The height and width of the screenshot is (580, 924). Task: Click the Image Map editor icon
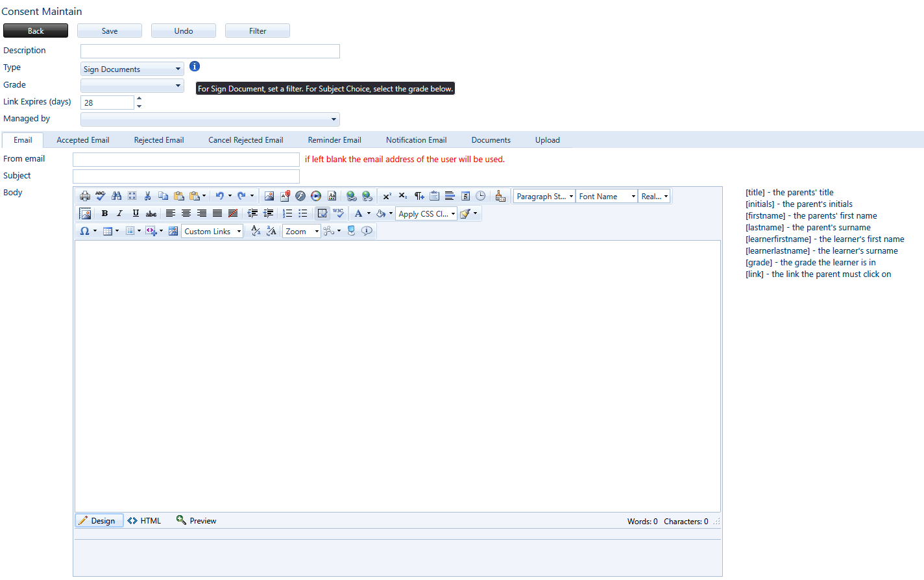coord(173,231)
